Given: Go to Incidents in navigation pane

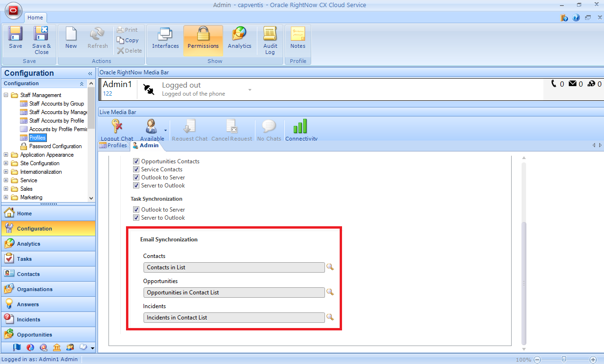Looking at the screenshot, I should pos(28,320).
